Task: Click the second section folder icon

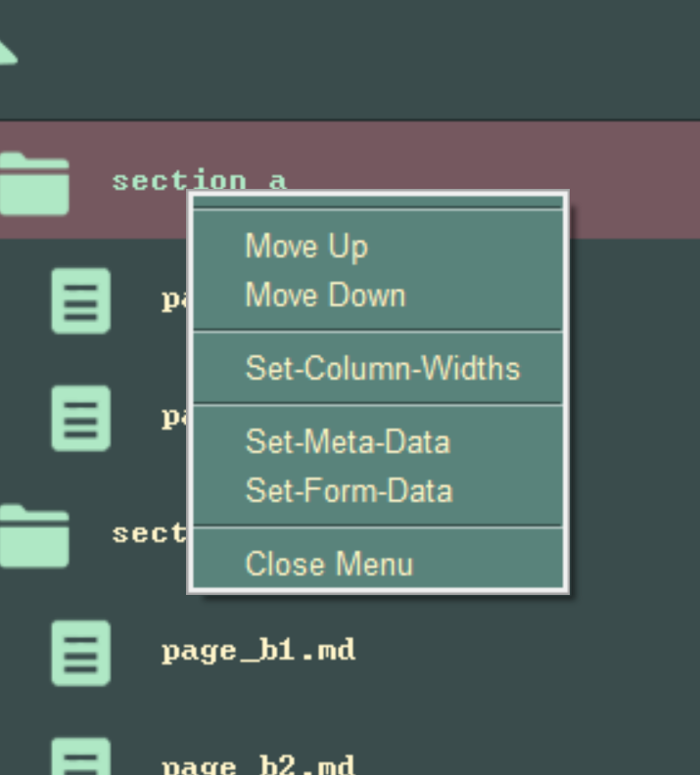Action: (34, 535)
